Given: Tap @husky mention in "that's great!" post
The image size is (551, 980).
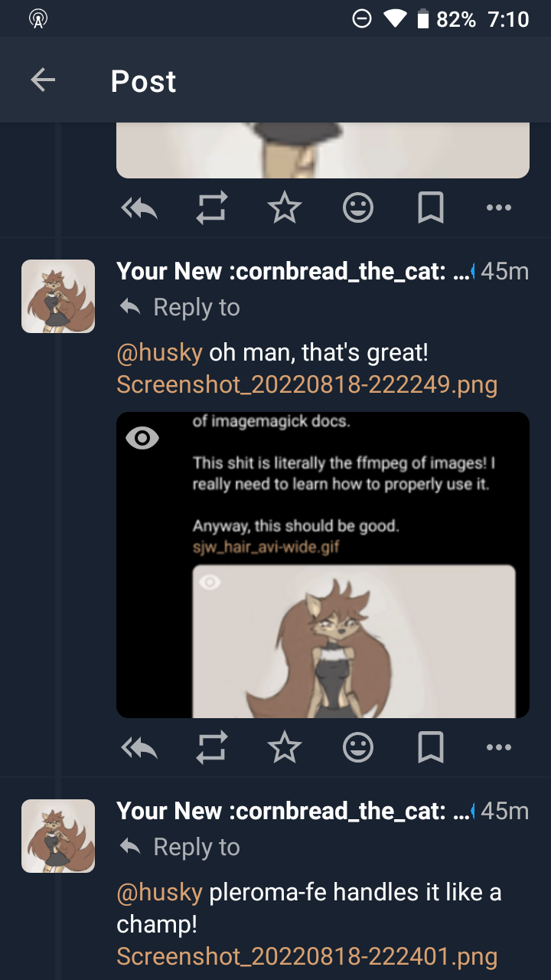Looking at the screenshot, I should [x=159, y=353].
